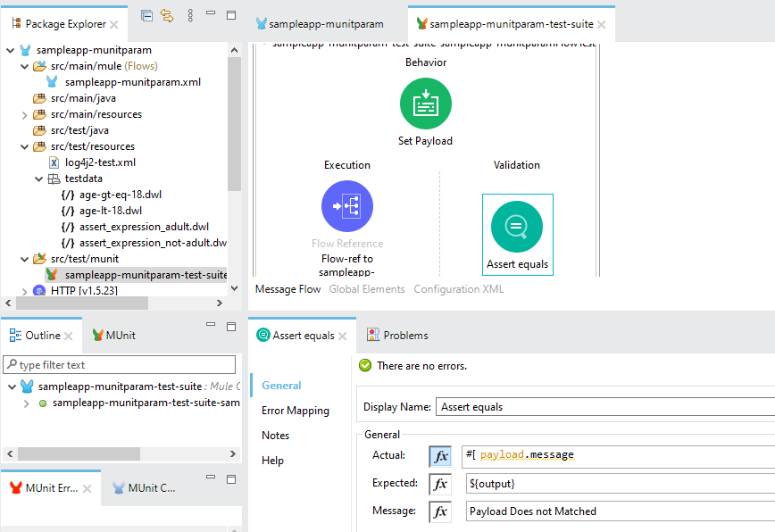Open the Global Elements tab
Image resolution: width=775 pixels, height=532 pixels.
pyautogui.click(x=367, y=289)
